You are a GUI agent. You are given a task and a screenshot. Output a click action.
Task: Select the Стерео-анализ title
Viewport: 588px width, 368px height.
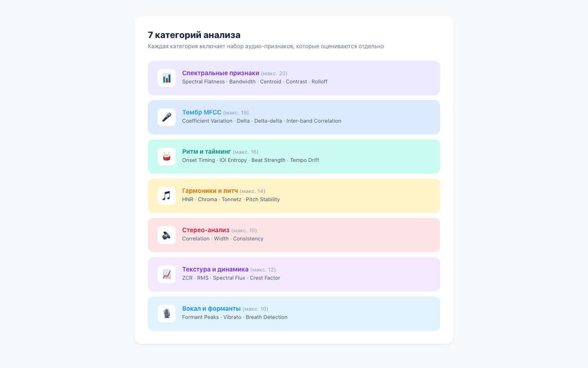(205, 230)
